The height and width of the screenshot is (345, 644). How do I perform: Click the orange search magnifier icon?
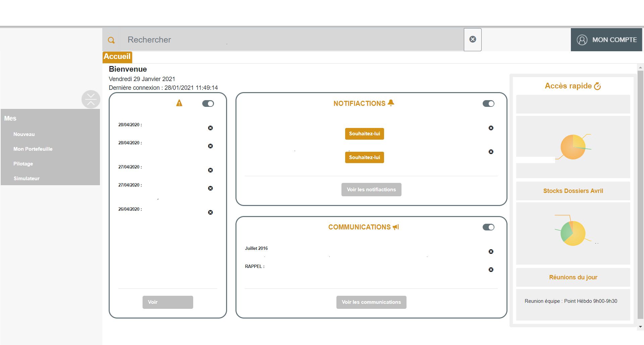click(111, 40)
